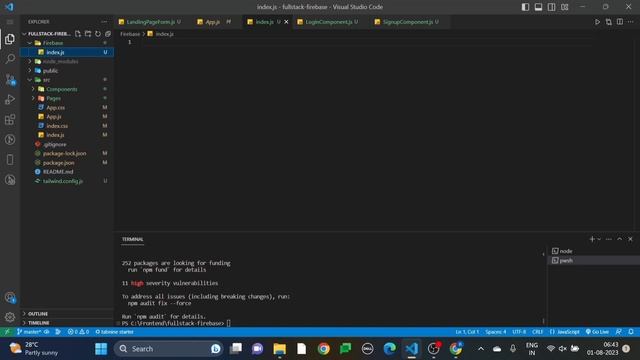640x360 pixels.
Task: Change the JavaScript language mode
Action: pos(568,332)
